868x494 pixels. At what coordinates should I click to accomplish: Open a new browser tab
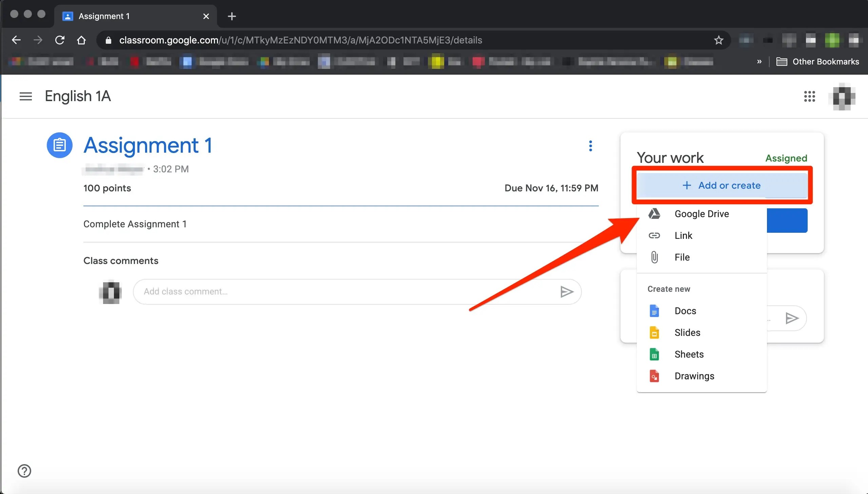(232, 16)
